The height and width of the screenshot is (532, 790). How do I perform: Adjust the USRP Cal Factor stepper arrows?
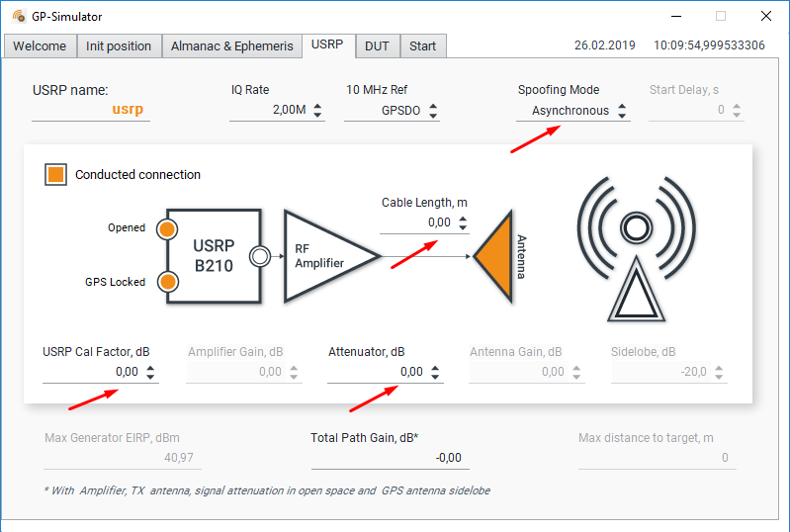pyautogui.click(x=150, y=373)
